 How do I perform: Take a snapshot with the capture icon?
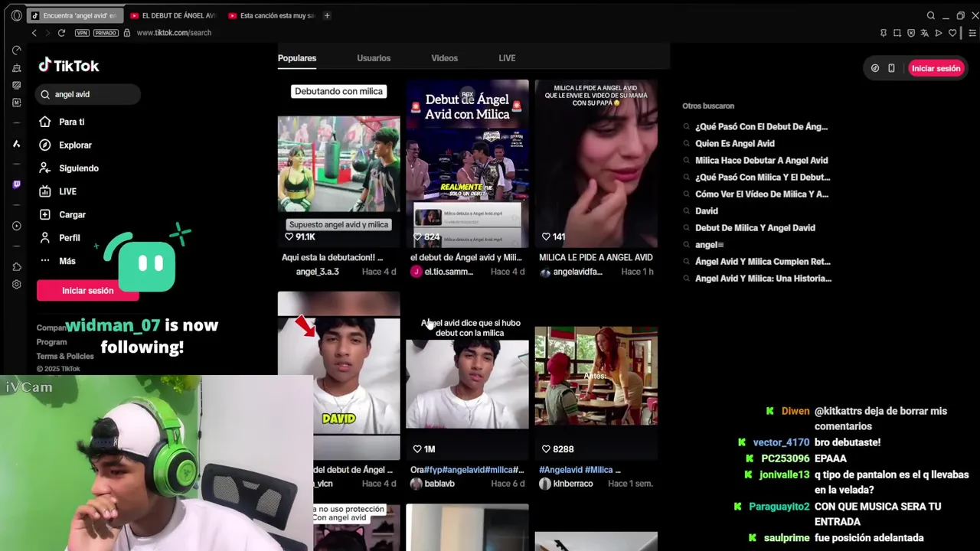tap(897, 33)
